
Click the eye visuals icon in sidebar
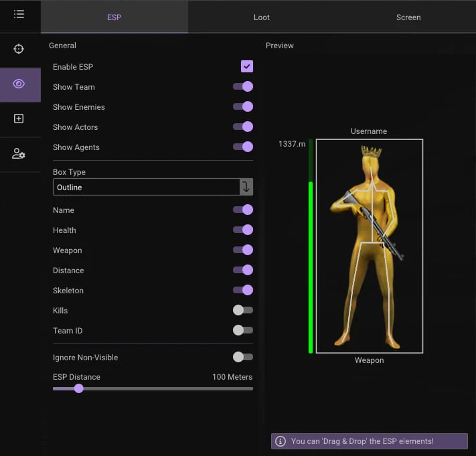[19, 84]
